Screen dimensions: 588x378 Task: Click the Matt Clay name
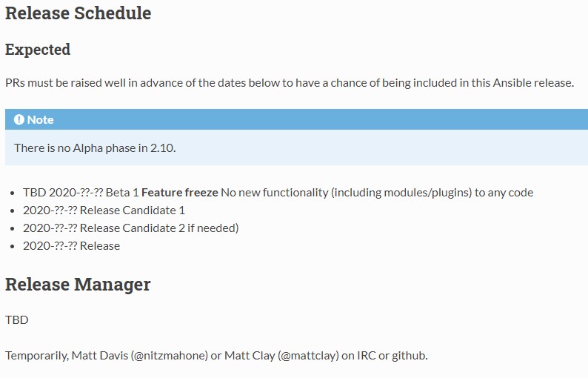pyautogui.click(x=250, y=356)
